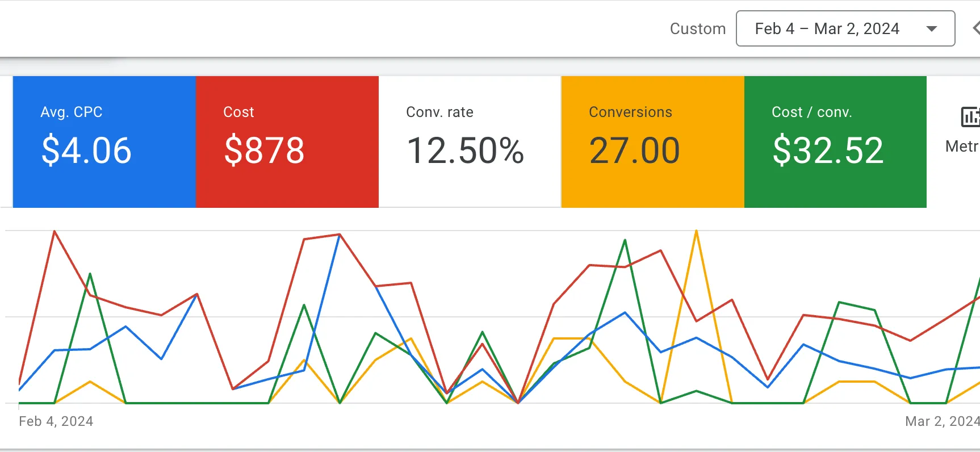The height and width of the screenshot is (452, 980).
Task: Click the Custom date label
Action: click(x=698, y=29)
